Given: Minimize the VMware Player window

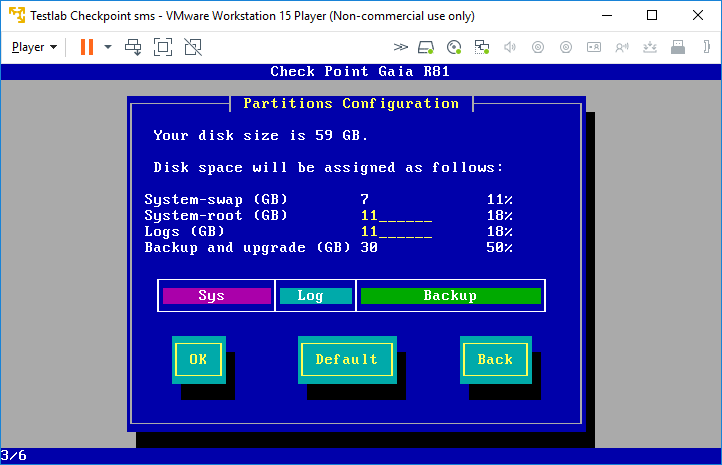Looking at the screenshot, I should pos(607,15).
